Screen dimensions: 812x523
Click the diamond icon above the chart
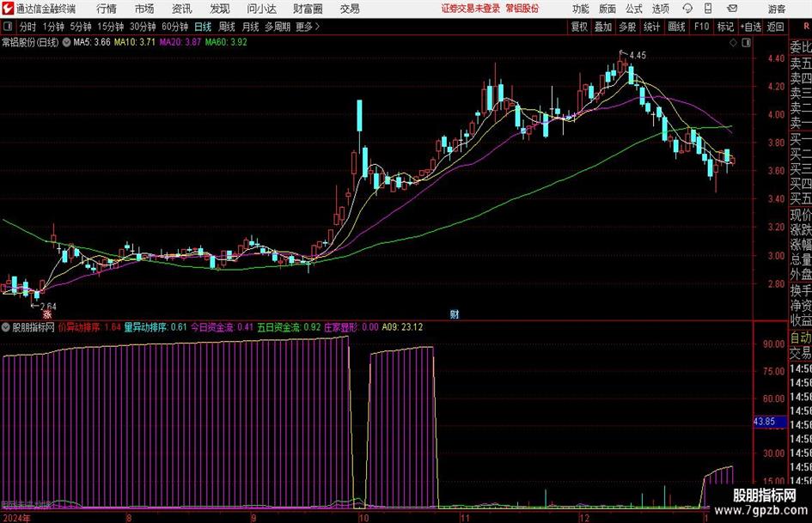pos(733,43)
